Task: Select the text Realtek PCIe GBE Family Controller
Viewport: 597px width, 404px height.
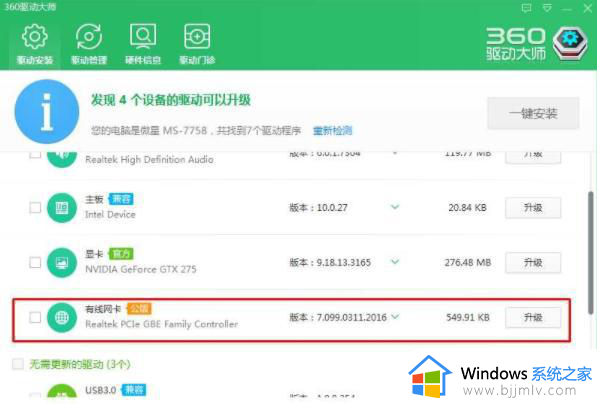Action: click(161, 324)
